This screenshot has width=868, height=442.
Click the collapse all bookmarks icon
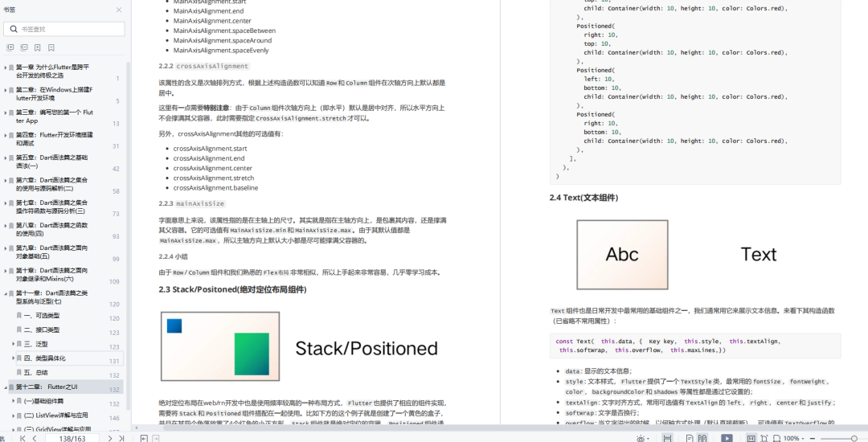(x=24, y=48)
